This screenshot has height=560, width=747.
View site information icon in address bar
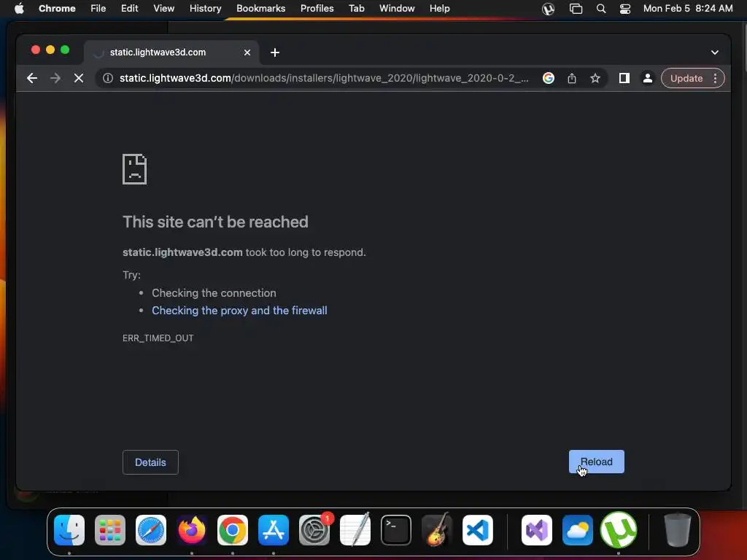pyautogui.click(x=108, y=78)
